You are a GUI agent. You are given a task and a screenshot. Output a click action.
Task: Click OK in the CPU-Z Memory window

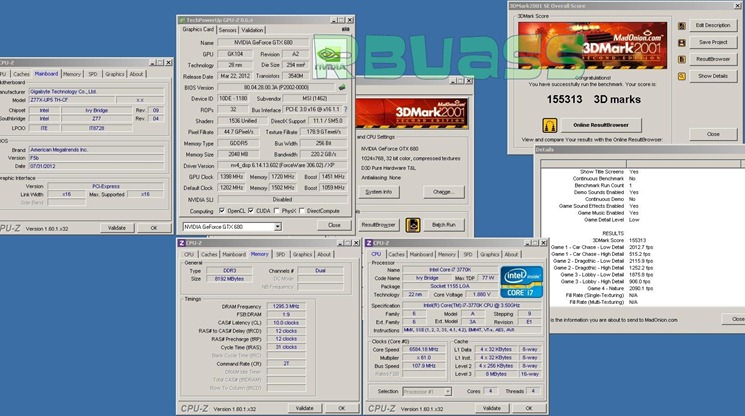point(341,408)
